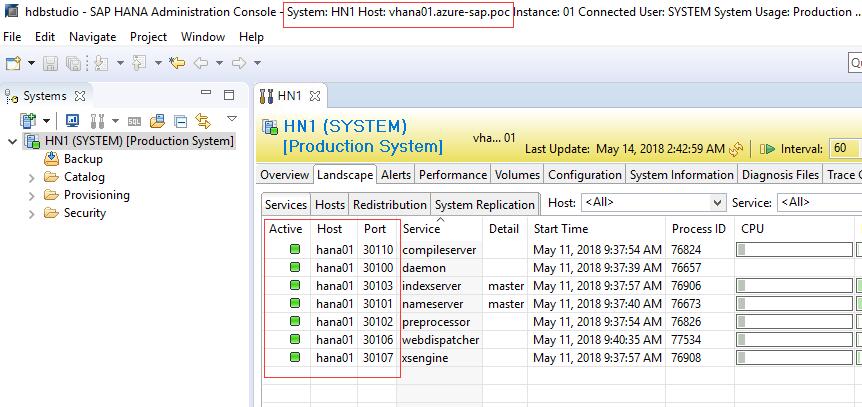This screenshot has height=407, width=862.
Task: Open the Project menu
Action: [x=148, y=37]
